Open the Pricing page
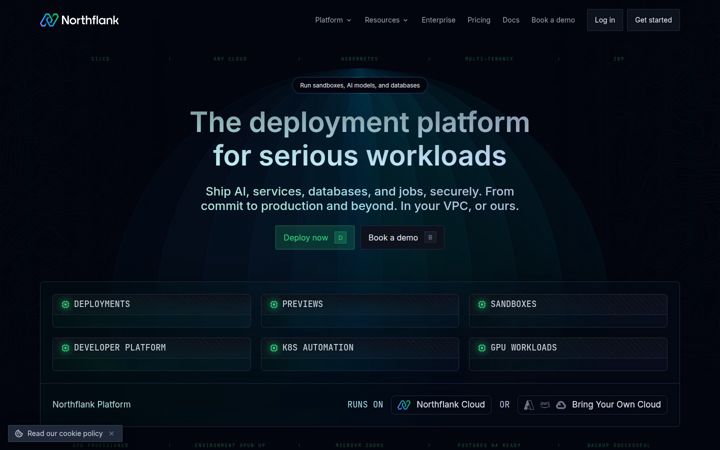 click(479, 20)
